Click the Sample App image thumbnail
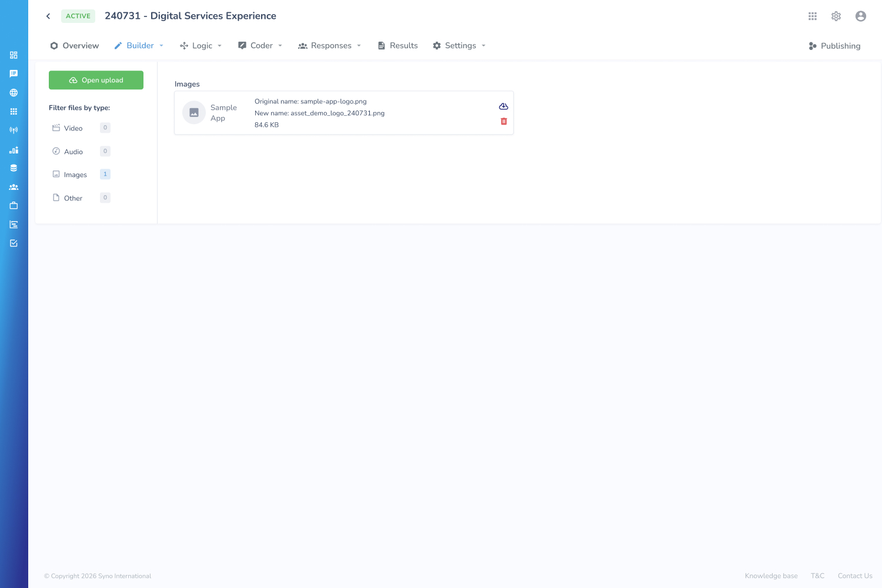Viewport: 882px width, 588px height. (194, 113)
